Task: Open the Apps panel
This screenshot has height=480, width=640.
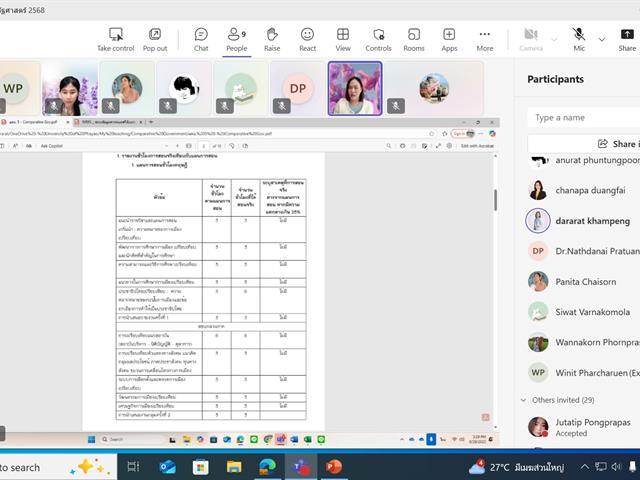Action: point(449,39)
